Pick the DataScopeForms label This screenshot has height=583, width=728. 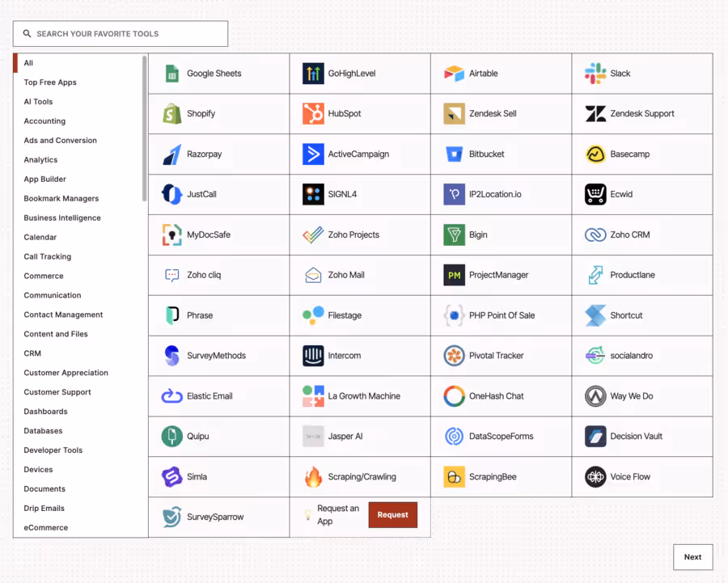(501, 437)
